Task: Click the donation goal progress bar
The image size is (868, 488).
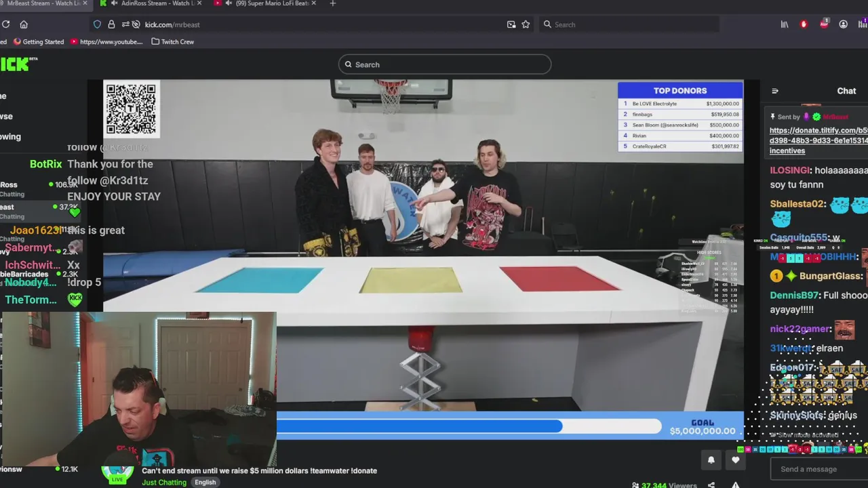Action: [468, 426]
